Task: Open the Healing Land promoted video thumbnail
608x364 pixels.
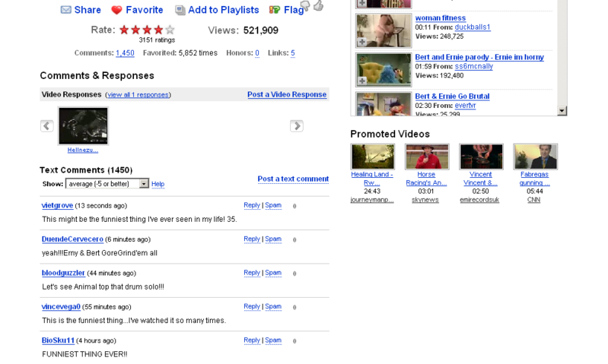Action: (372, 157)
